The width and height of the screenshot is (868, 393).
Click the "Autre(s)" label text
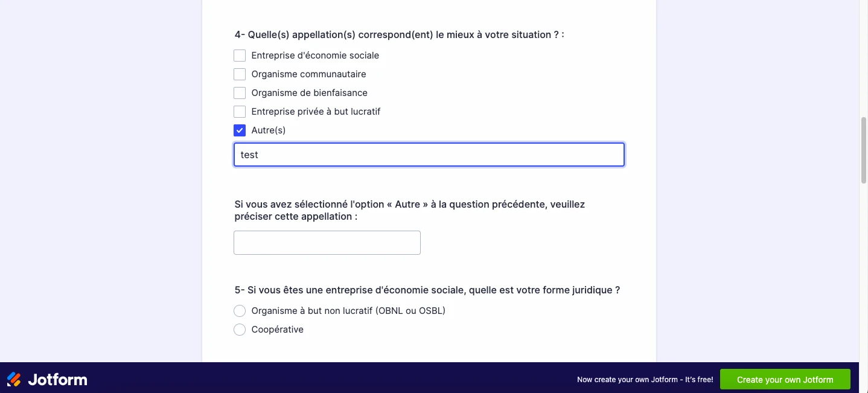pos(268,130)
